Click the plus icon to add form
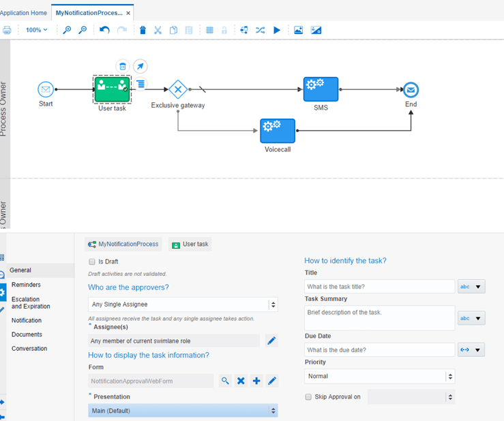 coord(256,381)
